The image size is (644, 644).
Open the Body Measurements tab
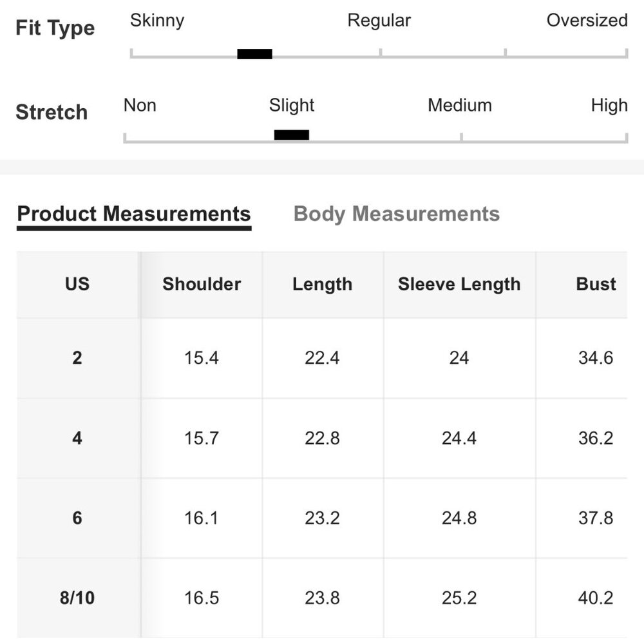coord(396,214)
